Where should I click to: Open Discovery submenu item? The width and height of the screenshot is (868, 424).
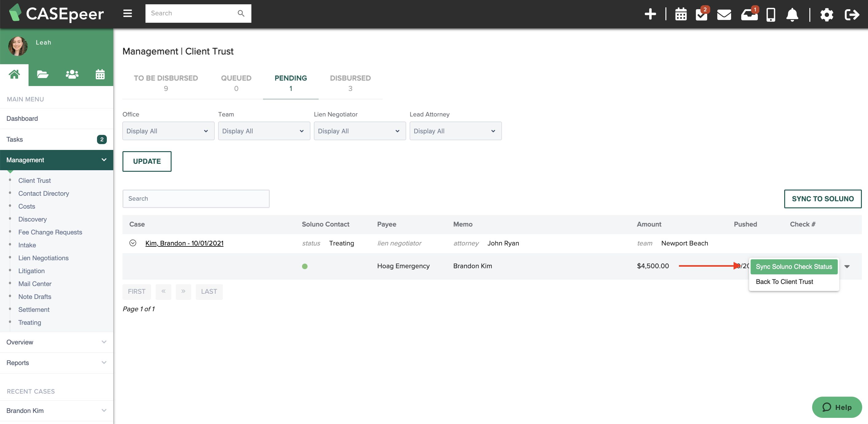(x=32, y=219)
